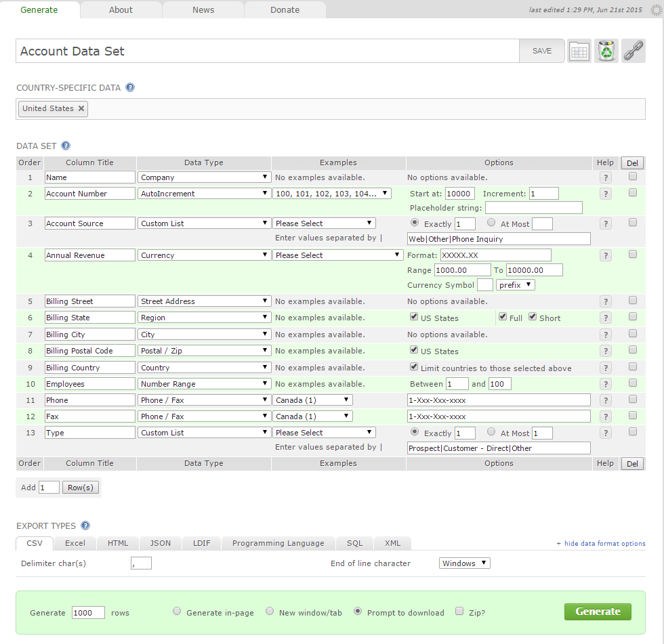Viewport: 664px width, 644px height.
Task: Open Country-Specific Data help icon
Action: tap(130, 87)
